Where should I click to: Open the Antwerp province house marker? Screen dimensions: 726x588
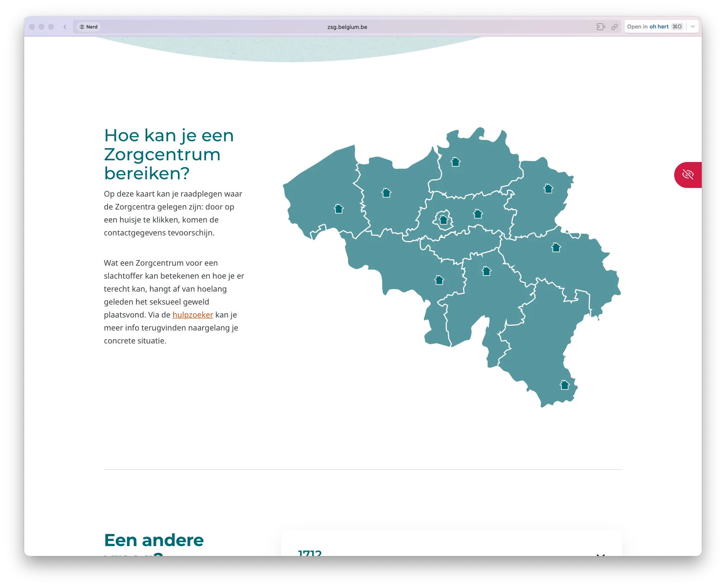click(x=456, y=162)
